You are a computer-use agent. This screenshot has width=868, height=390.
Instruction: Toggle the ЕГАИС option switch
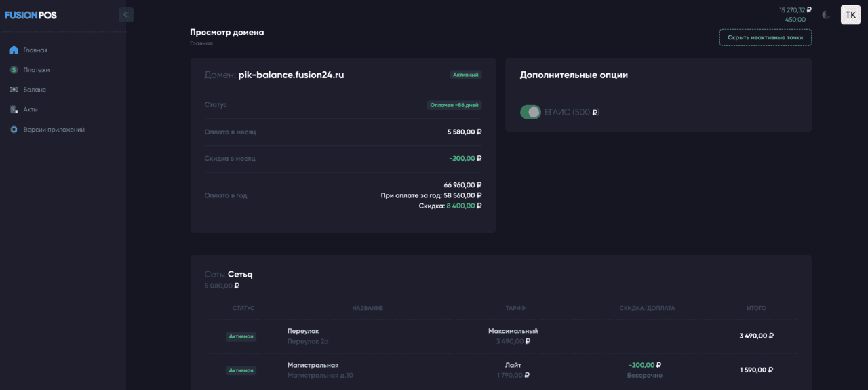click(530, 112)
